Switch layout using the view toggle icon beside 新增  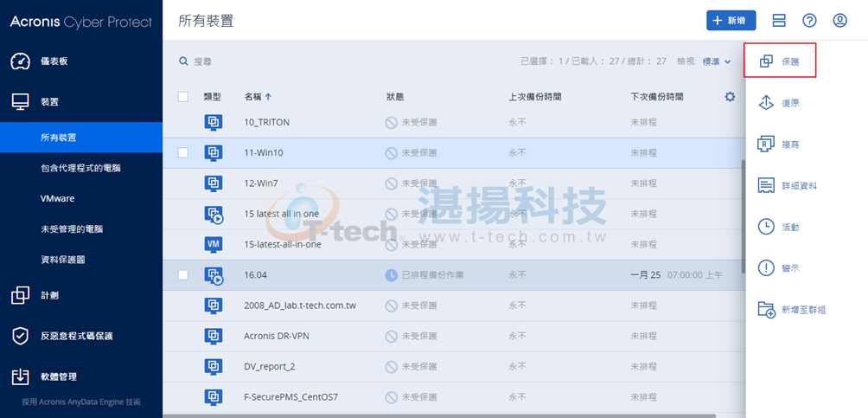tap(780, 21)
